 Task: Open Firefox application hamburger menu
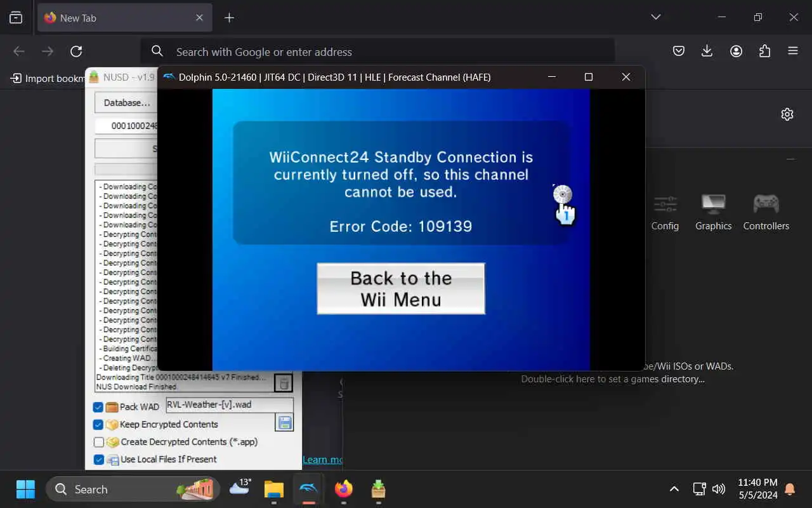tap(793, 51)
